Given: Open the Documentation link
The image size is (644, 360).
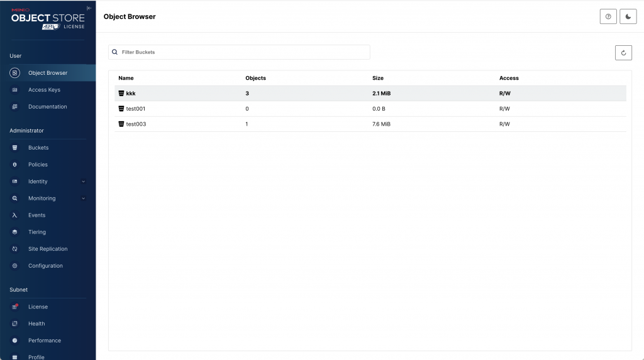Looking at the screenshot, I should coord(47,107).
